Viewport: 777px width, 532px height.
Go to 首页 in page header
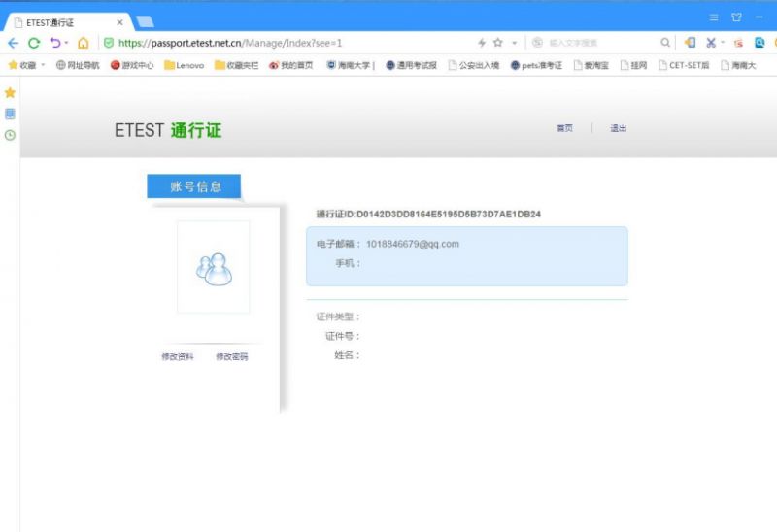(x=564, y=128)
